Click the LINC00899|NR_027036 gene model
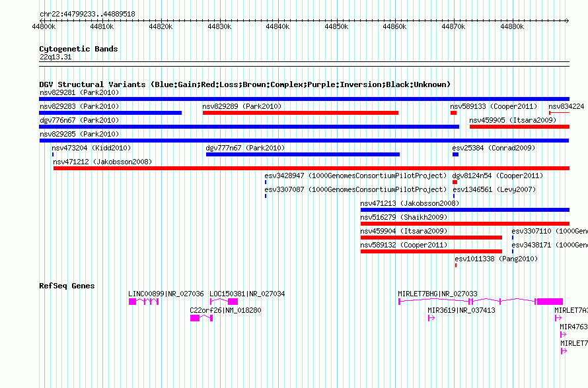Image resolution: width=588 pixels, height=388 pixels. [x=143, y=302]
